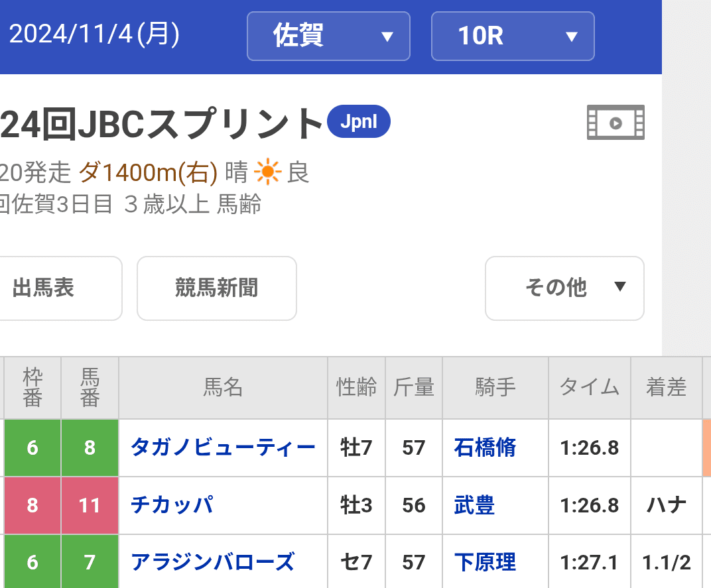
Task: Open the 競馬新聞 tab
Action: point(216,288)
